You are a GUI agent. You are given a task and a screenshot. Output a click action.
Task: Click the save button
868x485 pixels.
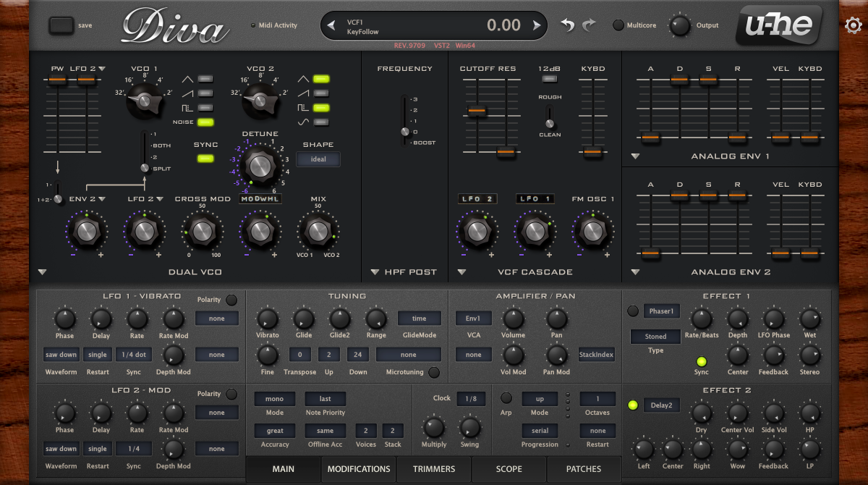coord(61,26)
